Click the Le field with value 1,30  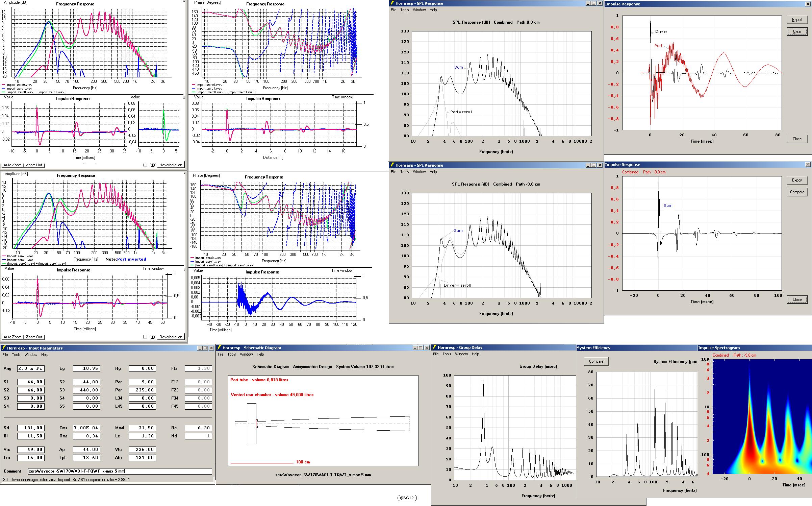tap(142, 436)
